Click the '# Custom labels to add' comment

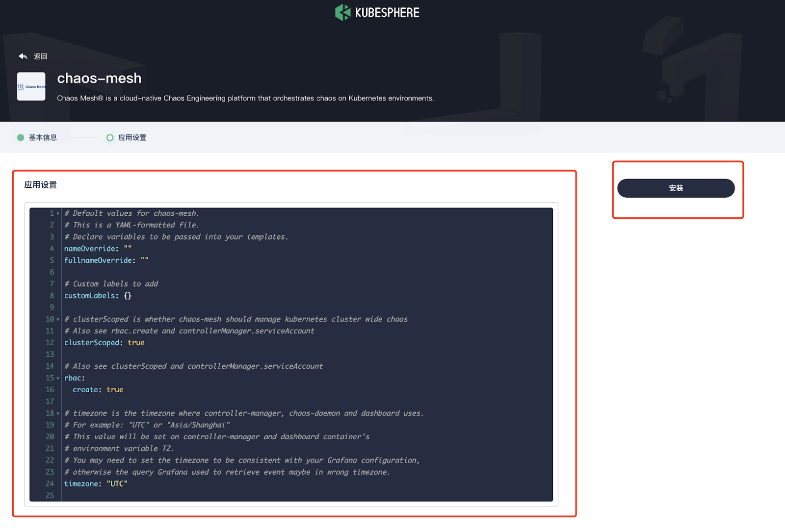(111, 284)
